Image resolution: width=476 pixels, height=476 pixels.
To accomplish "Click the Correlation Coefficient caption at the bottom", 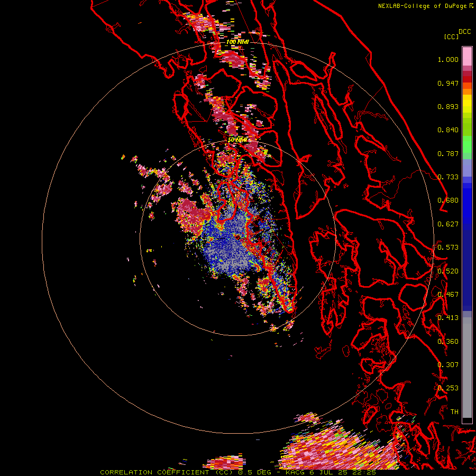I will pyautogui.click(x=237, y=472).
